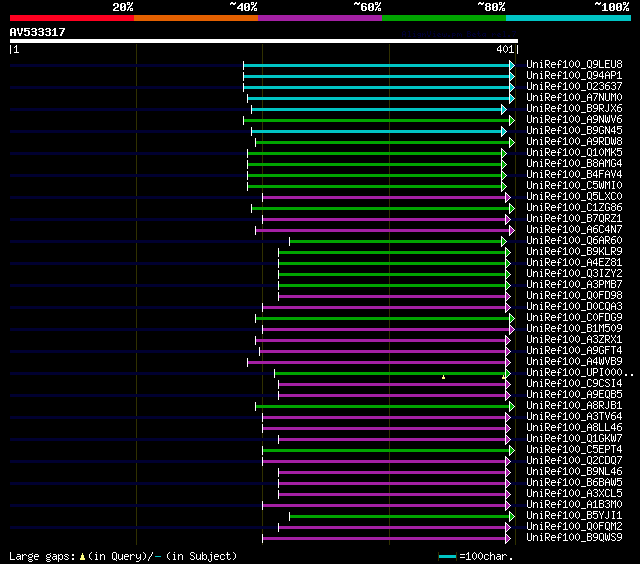Click the green alignment bar for UniRef100_B5YJI1
This screenshot has width=640, height=564.
coord(400,517)
